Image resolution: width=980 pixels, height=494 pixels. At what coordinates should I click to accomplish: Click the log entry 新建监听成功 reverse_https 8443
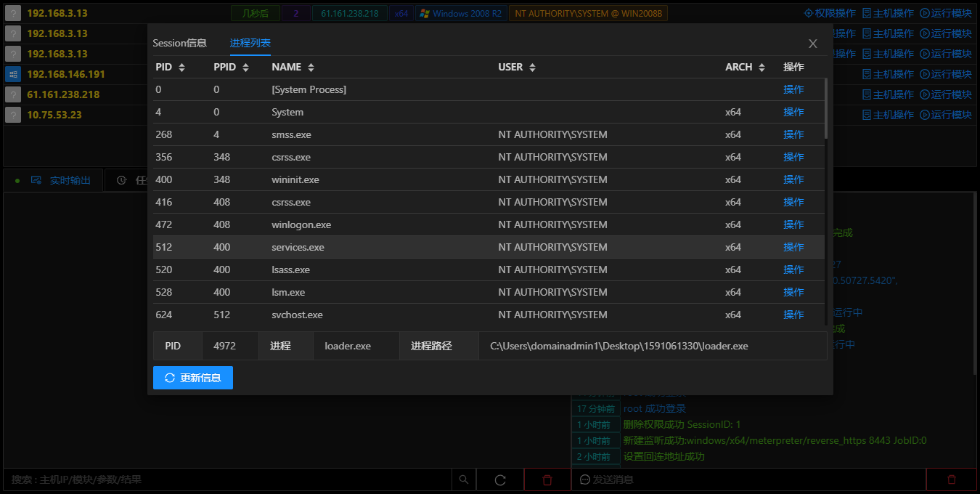[x=775, y=440]
